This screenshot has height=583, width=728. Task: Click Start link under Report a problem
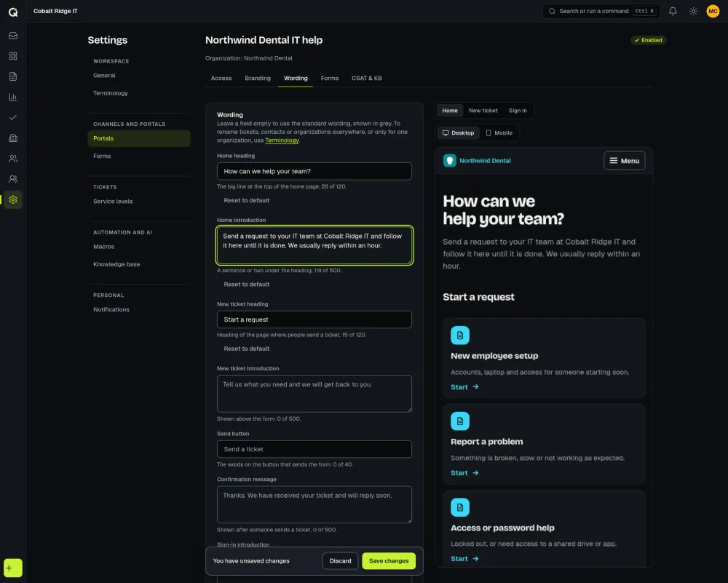464,472
